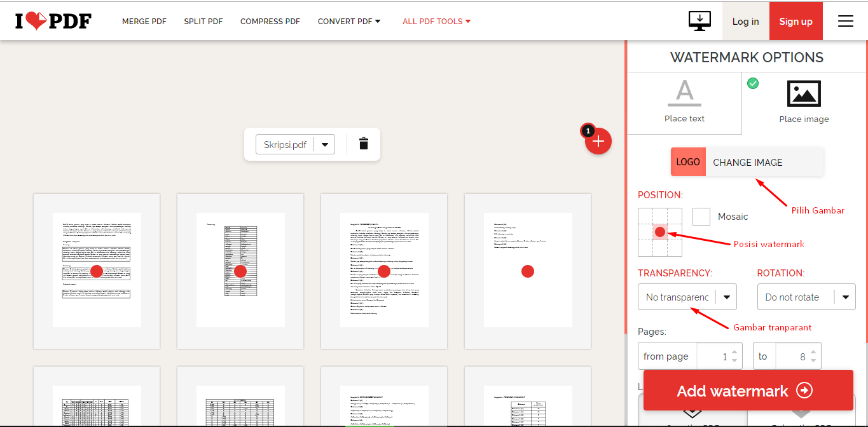
Task: Click the iLovePDF logo
Action: [53, 20]
